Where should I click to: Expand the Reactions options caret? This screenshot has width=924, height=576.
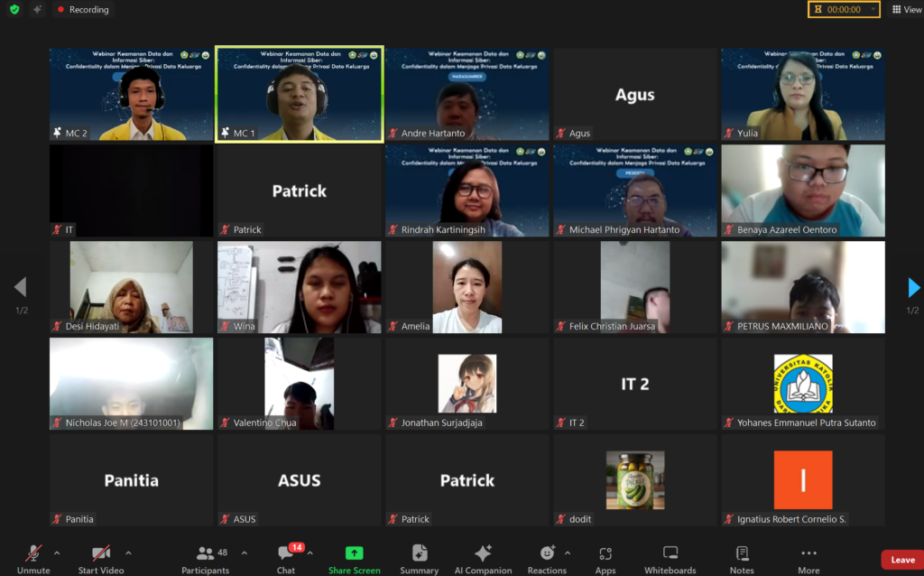pos(568,553)
